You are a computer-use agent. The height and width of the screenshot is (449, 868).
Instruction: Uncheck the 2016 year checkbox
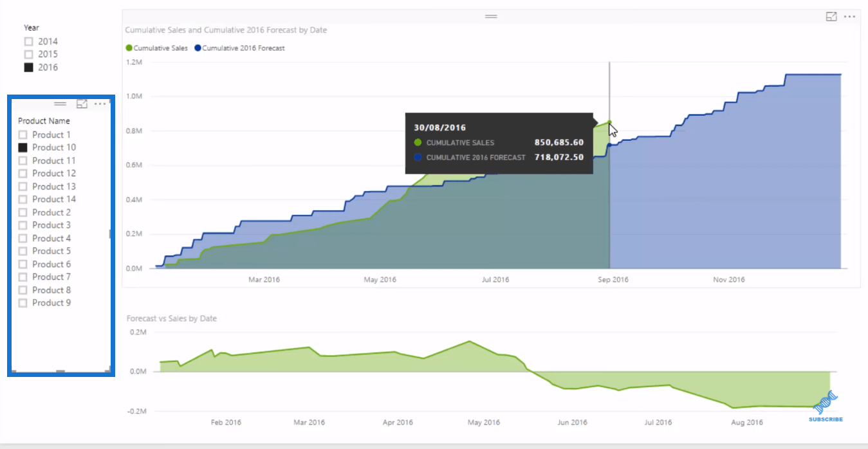28,68
